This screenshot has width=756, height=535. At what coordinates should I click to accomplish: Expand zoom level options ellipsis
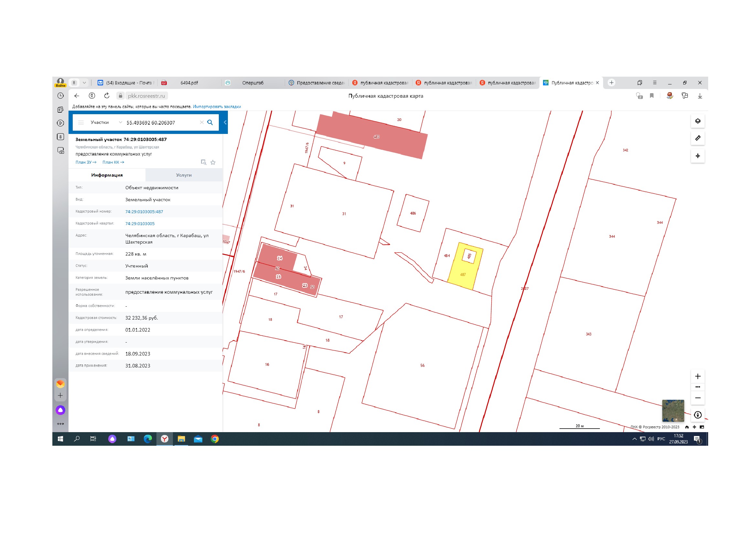click(697, 387)
